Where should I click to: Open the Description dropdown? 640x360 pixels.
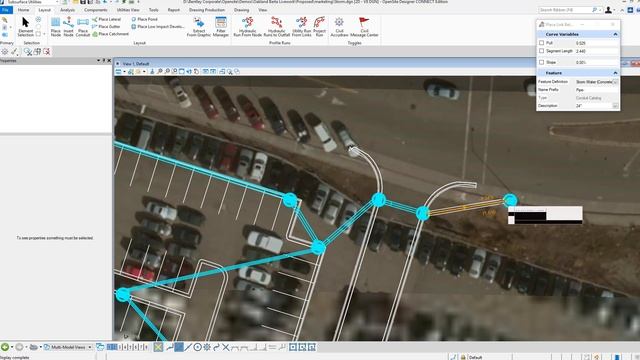615,106
